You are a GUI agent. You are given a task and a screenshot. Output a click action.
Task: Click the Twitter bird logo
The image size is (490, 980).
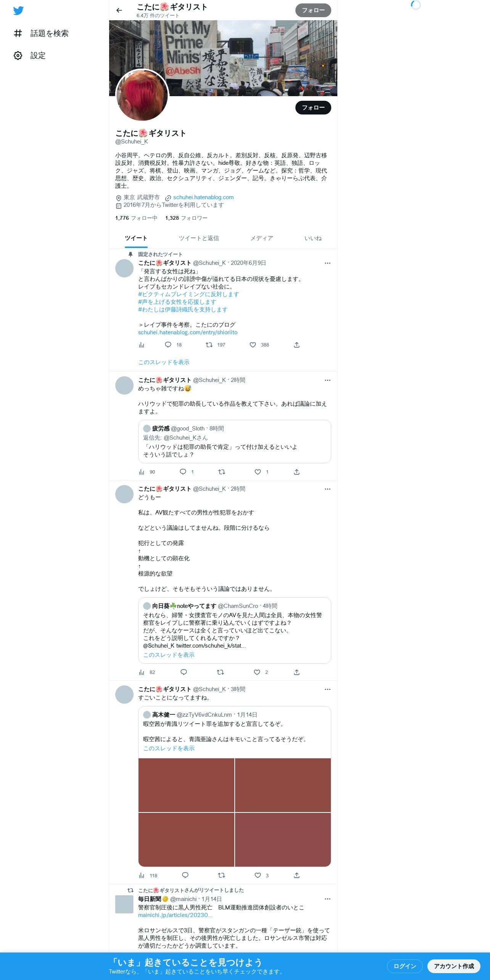click(18, 11)
